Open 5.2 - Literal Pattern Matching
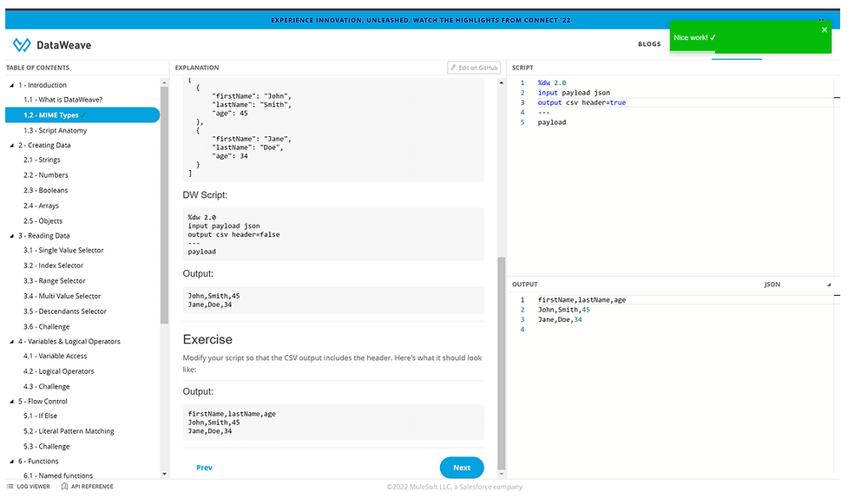 click(x=69, y=431)
